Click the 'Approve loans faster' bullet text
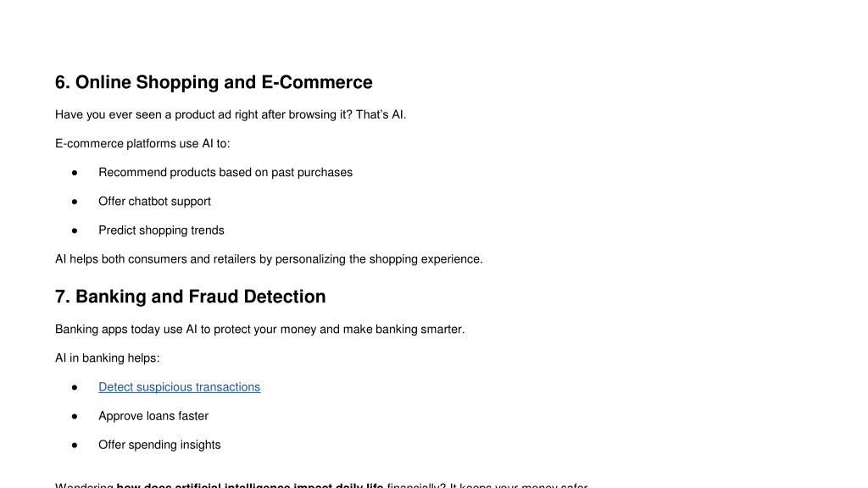The width and height of the screenshot is (868, 488). [153, 416]
